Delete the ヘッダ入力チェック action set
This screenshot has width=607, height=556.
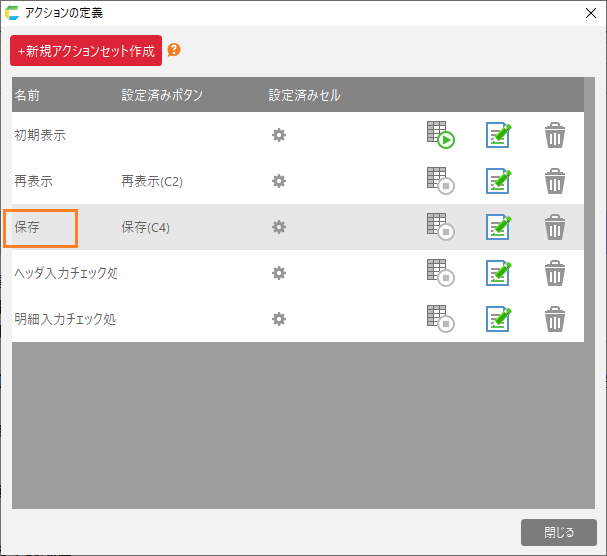(x=555, y=273)
